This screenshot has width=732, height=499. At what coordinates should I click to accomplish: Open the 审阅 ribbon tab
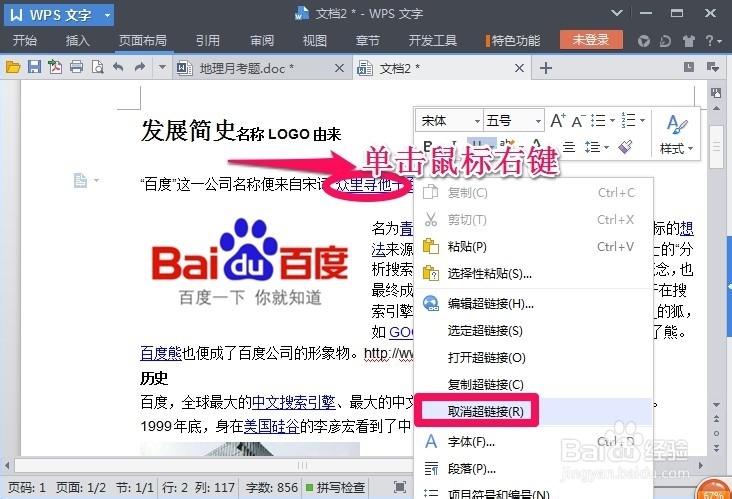(262, 41)
